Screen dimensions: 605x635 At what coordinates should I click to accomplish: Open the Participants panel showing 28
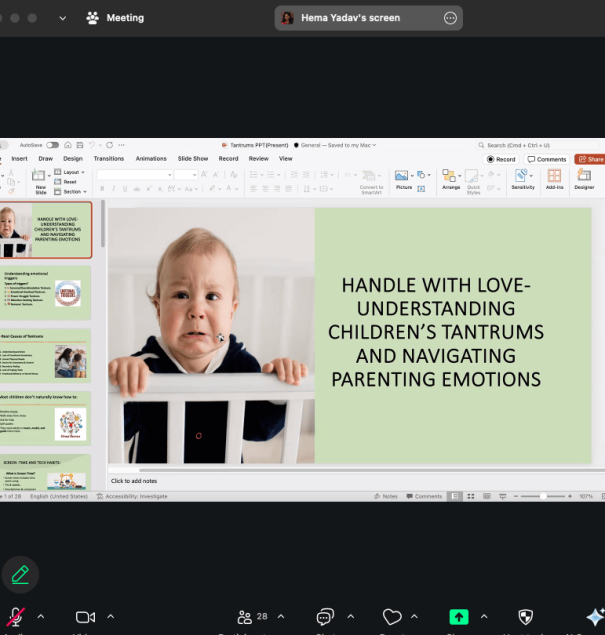point(251,617)
